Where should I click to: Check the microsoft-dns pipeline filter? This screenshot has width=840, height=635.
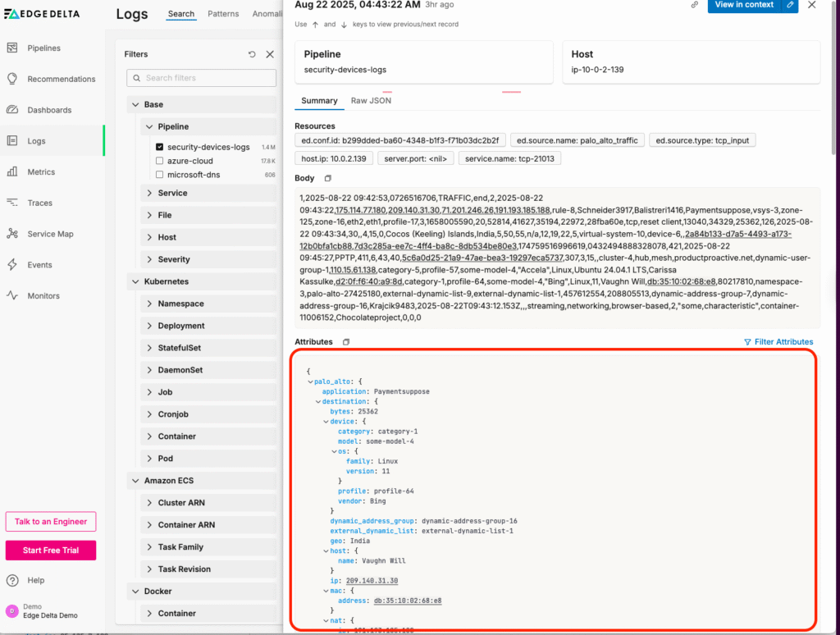160,175
